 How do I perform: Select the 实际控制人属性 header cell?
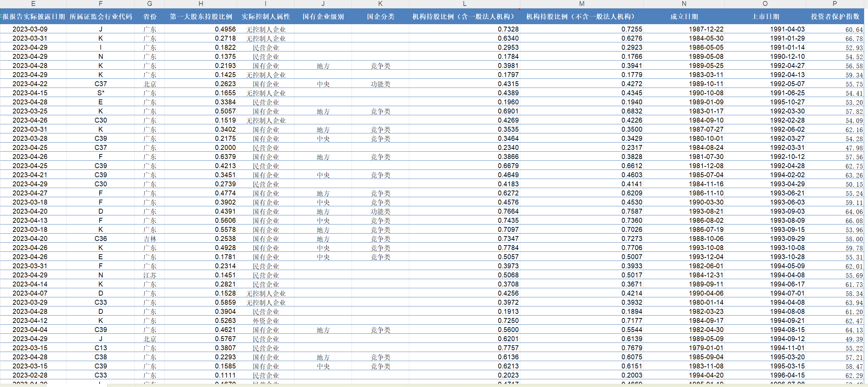tap(265, 16)
